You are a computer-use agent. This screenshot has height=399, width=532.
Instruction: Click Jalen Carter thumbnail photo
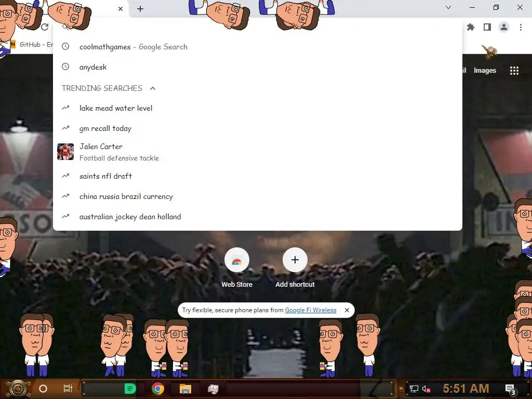point(65,152)
